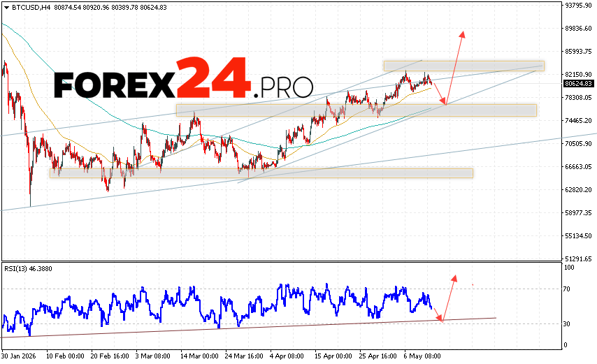Select the 25 Apr 16:00 date label
This screenshot has height=364, width=597.
(x=378, y=356)
